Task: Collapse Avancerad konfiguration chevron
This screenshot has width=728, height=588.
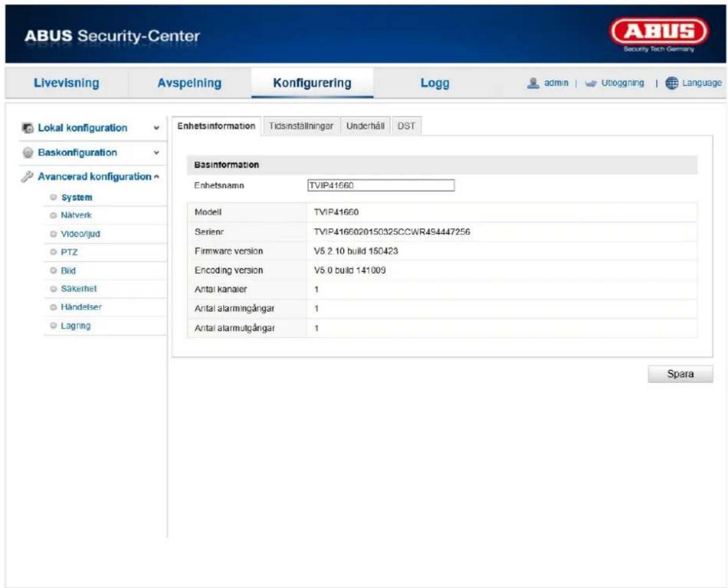Action: coord(157,177)
